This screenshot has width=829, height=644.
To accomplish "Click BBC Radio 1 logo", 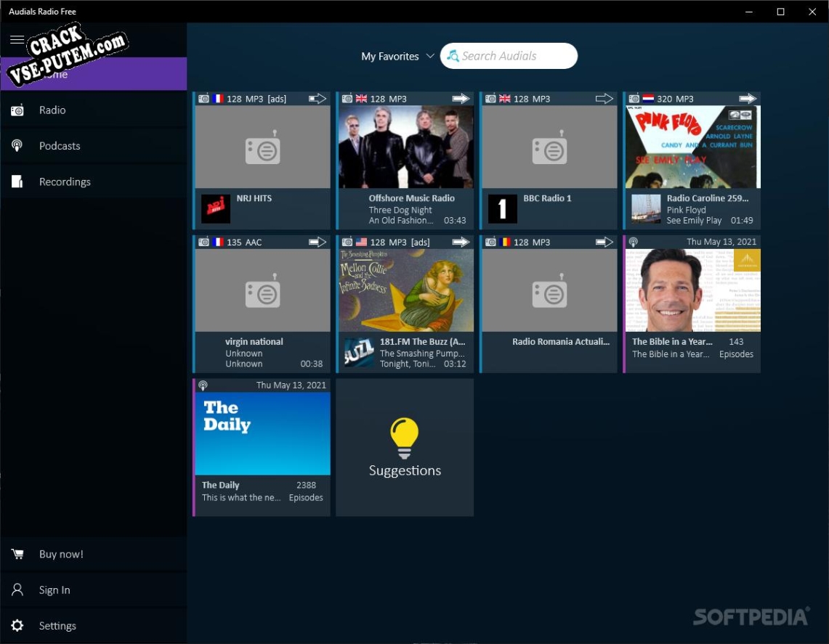I will [502, 208].
